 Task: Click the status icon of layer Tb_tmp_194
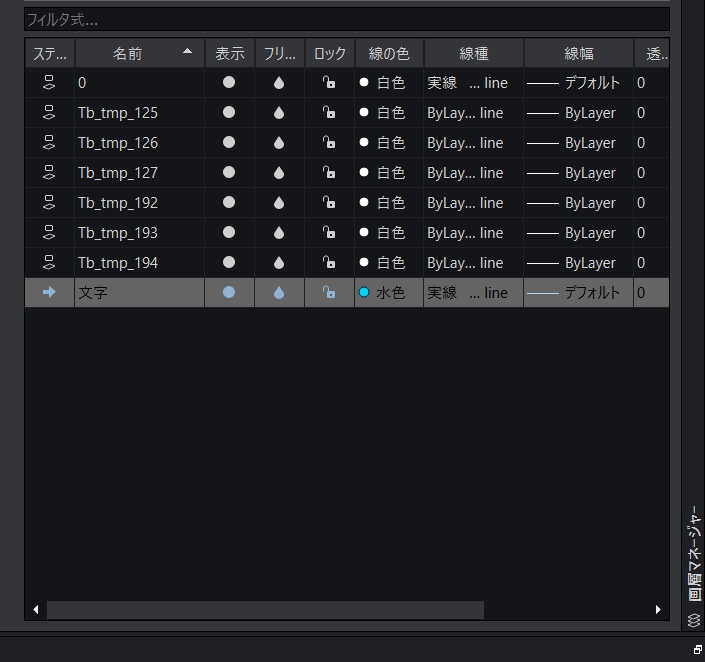[49, 263]
